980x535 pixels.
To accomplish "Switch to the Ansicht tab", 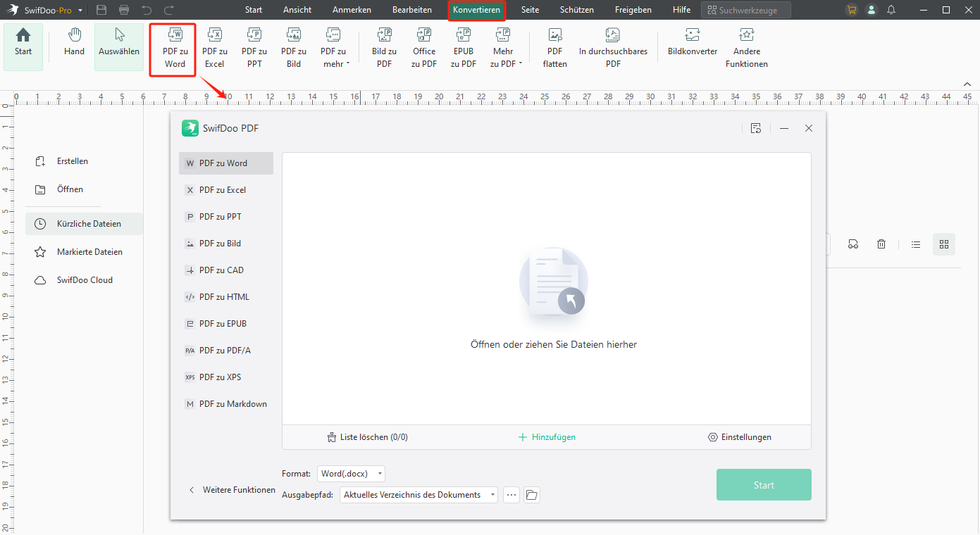I will 297,10.
